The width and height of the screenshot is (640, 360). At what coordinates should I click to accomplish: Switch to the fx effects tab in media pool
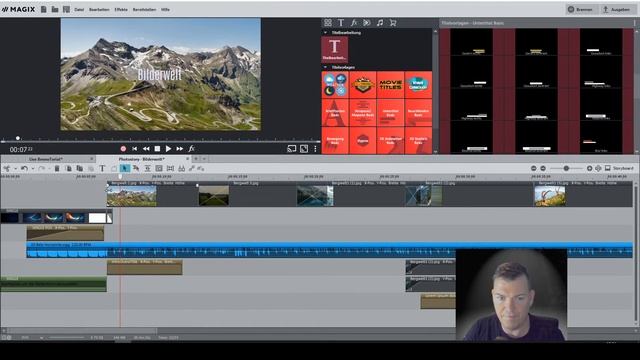(354, 23)
